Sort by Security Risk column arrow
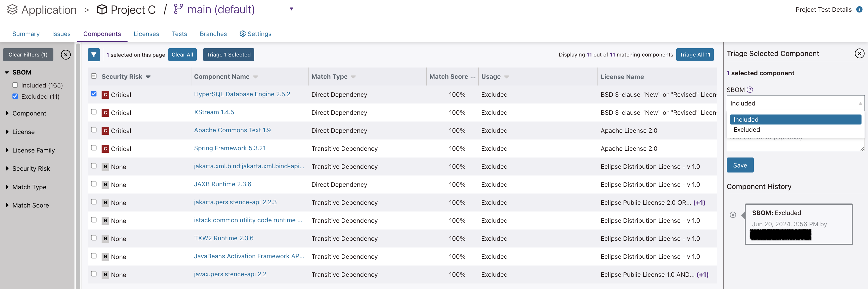The image size is (868, 289). tap(148, 77)
